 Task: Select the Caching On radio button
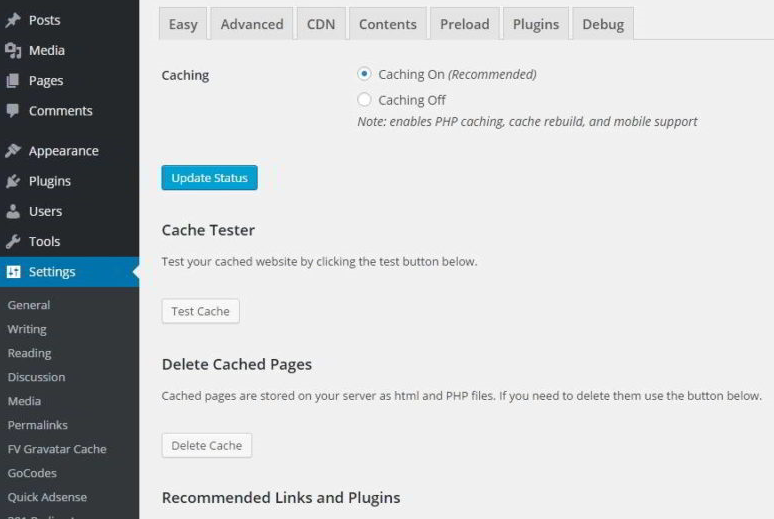[x=364, y=74]
